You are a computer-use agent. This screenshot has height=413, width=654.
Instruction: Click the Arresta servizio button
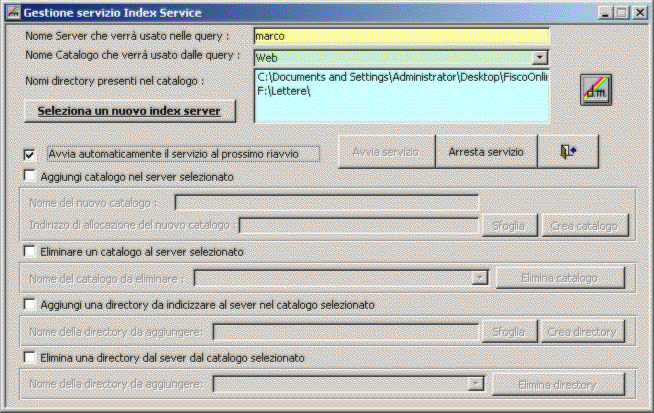coord(486,152)
